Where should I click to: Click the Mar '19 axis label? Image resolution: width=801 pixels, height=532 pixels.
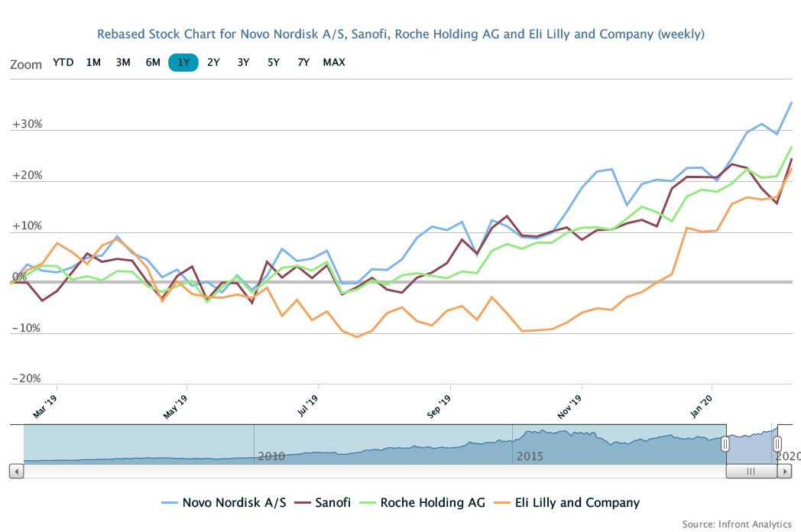(x=45, y=407)
